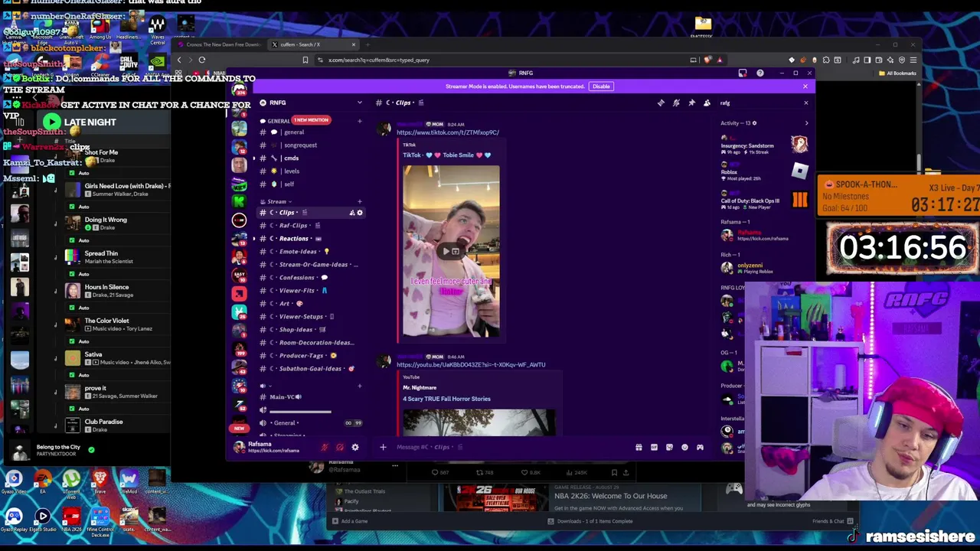This screenshot has height=551, width=980.
Task: Collapse the voice channels category
Action: [264, 386]
